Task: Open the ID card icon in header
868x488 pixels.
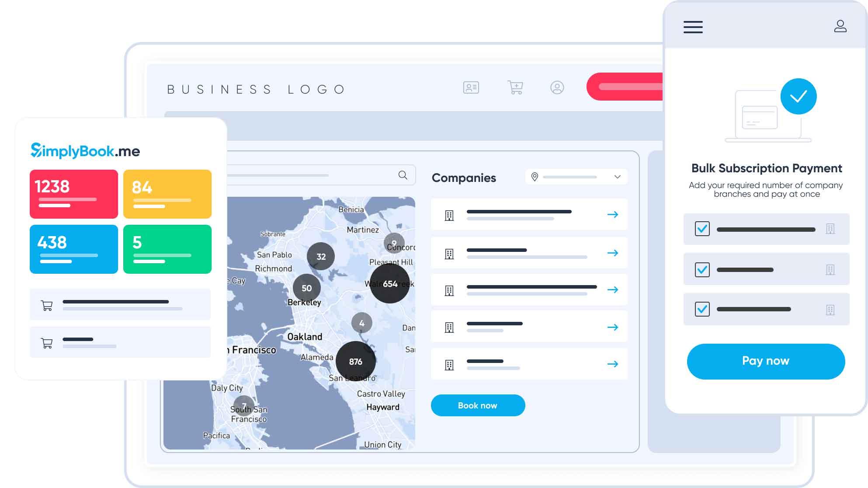Action: pos(471,87)
